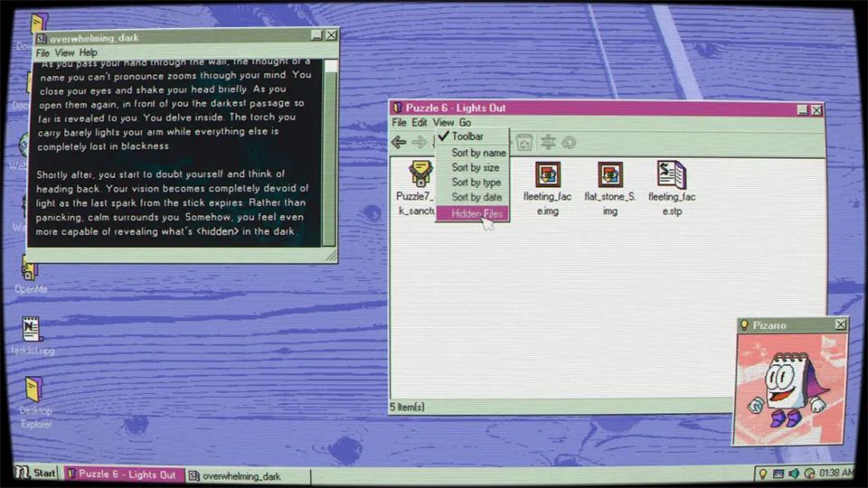Click View menu in Puzzle 6 window
The image size is (868, 488).
click(x=443, y=122)
